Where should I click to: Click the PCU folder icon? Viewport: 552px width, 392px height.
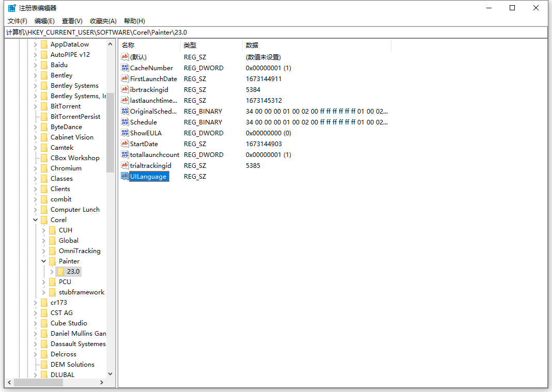pyautogui.click(x=53, y=282)
